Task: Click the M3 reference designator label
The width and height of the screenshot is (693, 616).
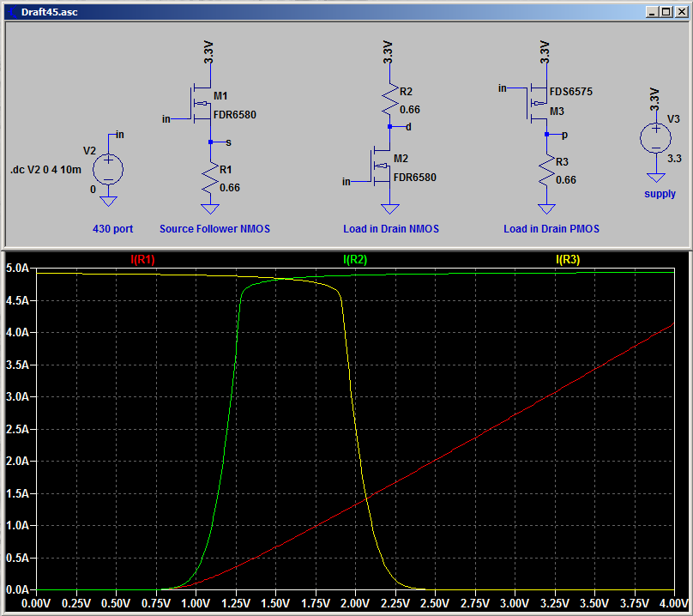Action: pyautogui.click(x=557, y=112)
